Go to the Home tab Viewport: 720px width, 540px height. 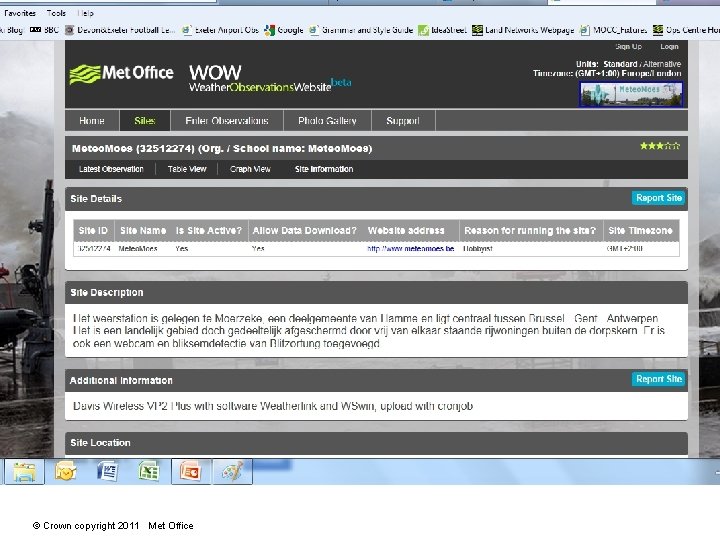92,121
